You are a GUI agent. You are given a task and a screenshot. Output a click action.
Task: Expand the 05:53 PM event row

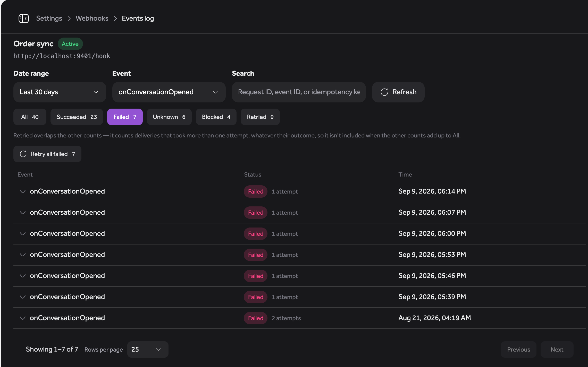[23, 255]
